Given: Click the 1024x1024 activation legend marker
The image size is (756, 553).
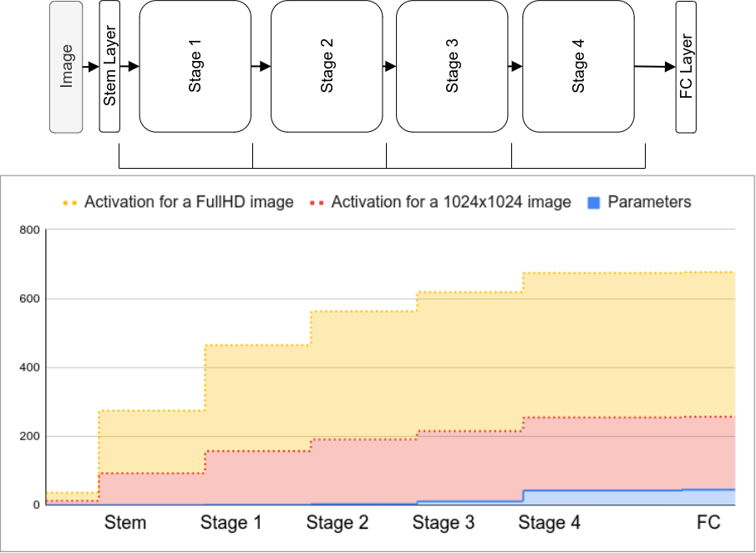Looking at the screenshot, I should [x=317, y=202].
